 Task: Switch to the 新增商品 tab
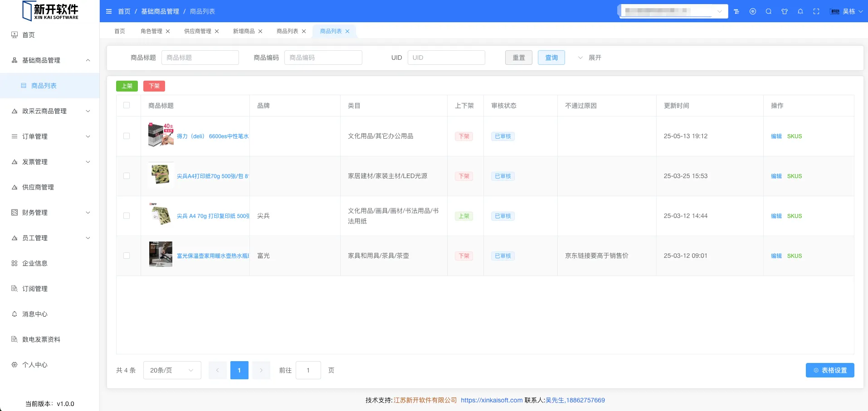(x=244, y=31)
